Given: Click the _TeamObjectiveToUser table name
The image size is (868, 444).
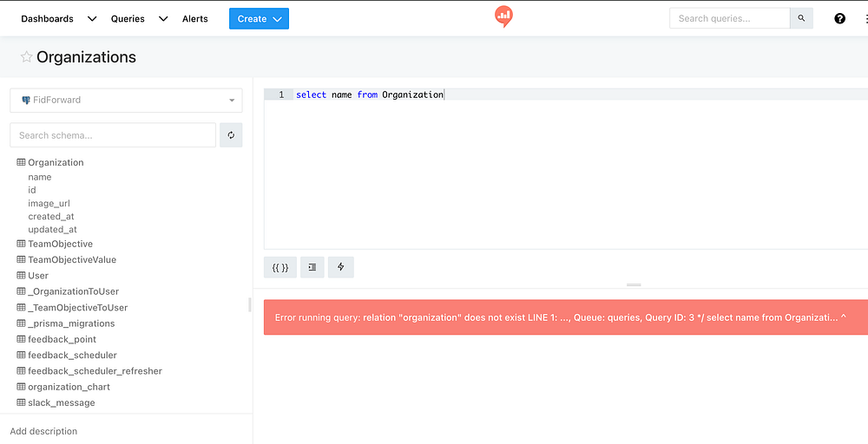Looking at the screenshot, I should (77, 308).
